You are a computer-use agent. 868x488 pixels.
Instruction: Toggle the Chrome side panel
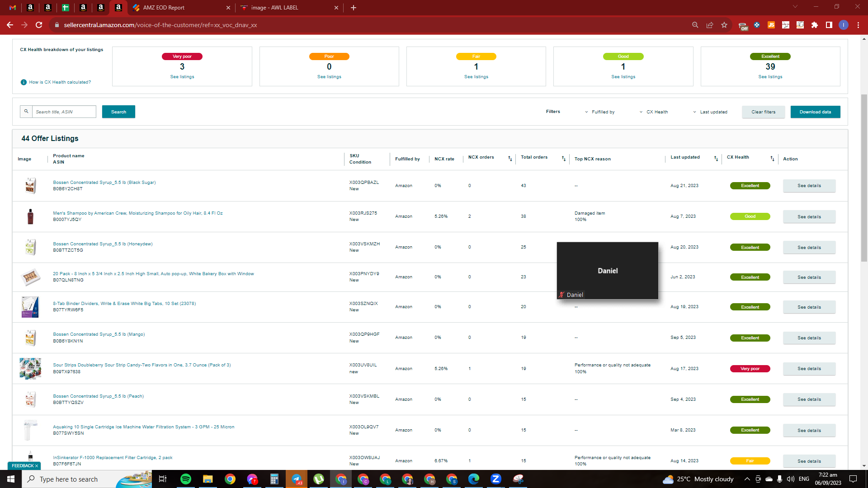[x=829, y=25]
